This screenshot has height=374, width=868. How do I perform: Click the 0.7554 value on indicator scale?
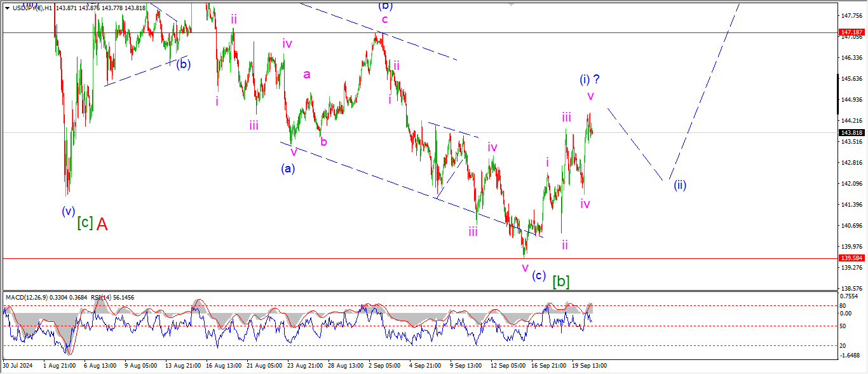[850, 296]
